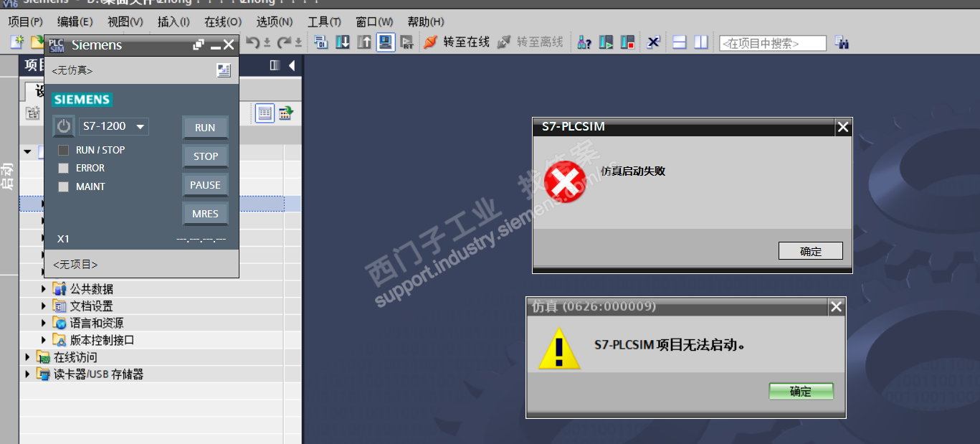Screen dimensions: 980x444
Task: Select 语言和资源 in project tree
Action: tap(96, 323)
